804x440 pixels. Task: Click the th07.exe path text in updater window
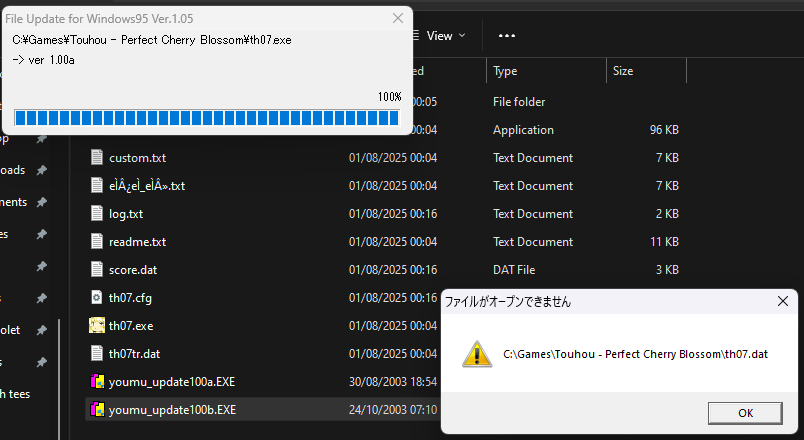[x=152, y=40]
